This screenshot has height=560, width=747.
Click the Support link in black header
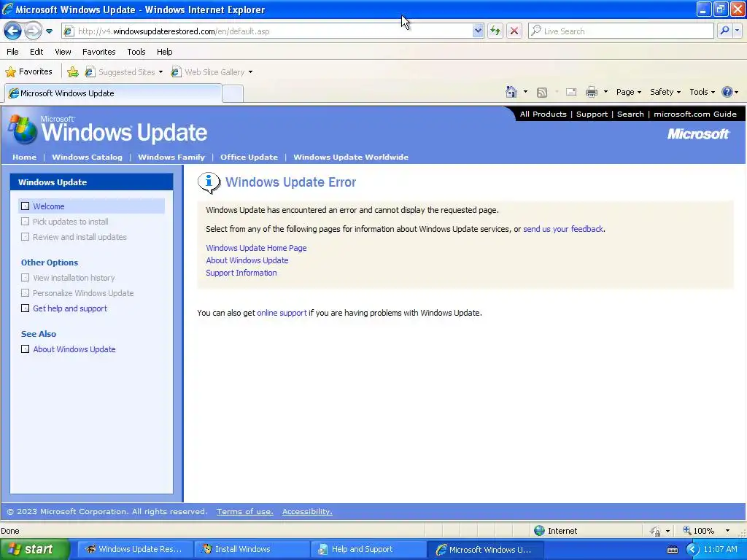592,114
